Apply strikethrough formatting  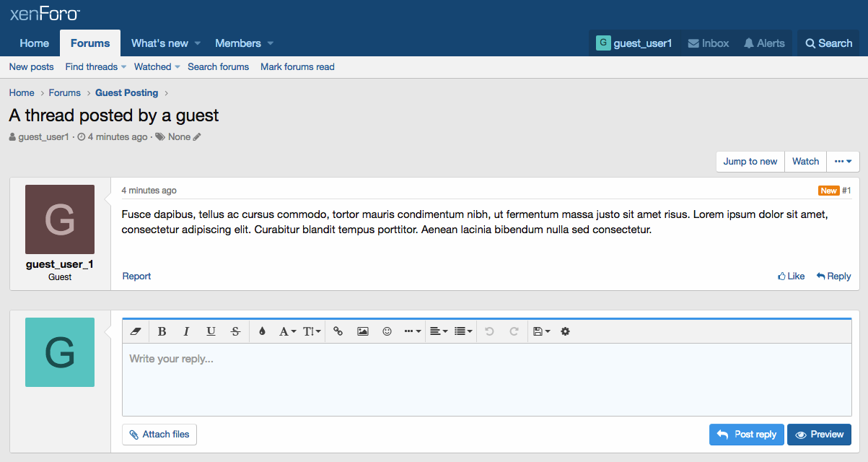[235, 331]
